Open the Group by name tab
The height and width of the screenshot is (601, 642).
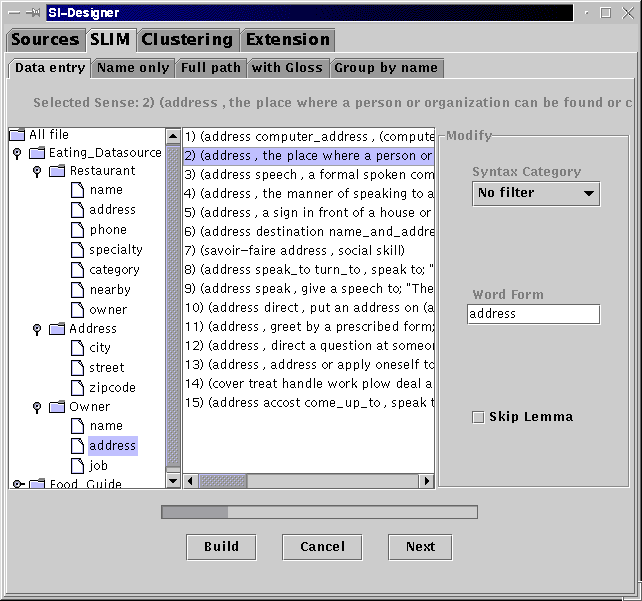(385, 68)
